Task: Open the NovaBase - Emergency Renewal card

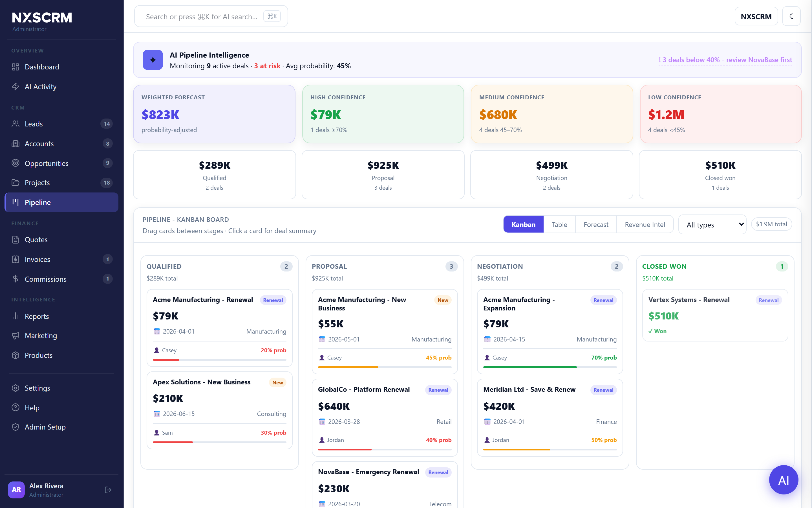Action: [385, 485]
